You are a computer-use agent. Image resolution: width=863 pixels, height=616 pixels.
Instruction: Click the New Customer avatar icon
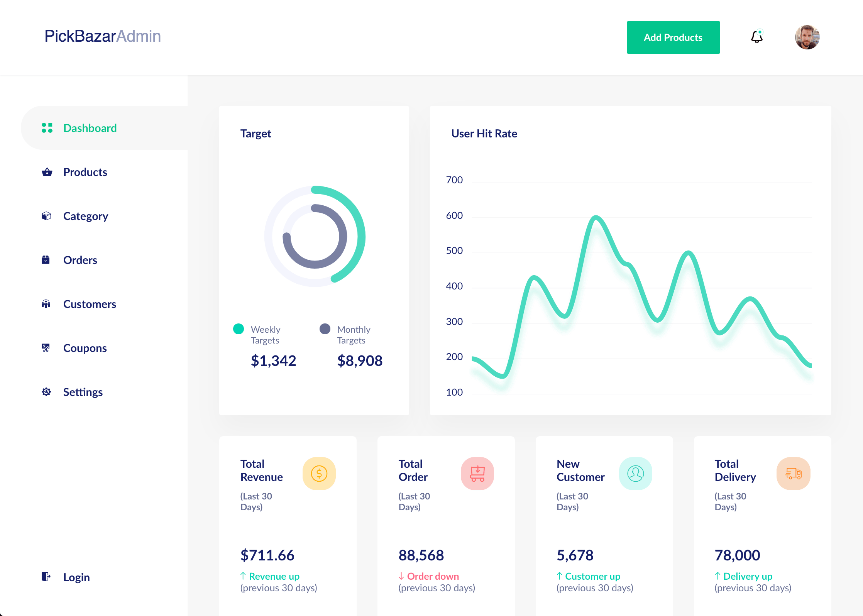coord(636,474)
